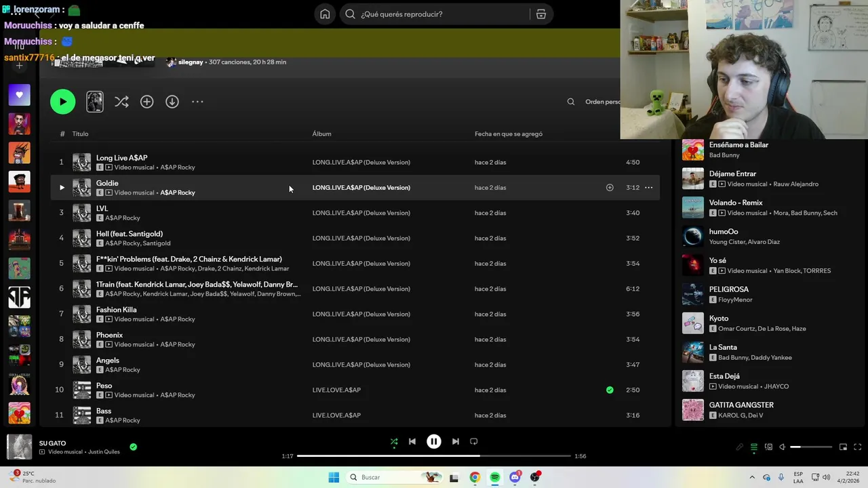The image size is (868, 488).
Task: Open album link on the LVL row
Action: [361, 213]
